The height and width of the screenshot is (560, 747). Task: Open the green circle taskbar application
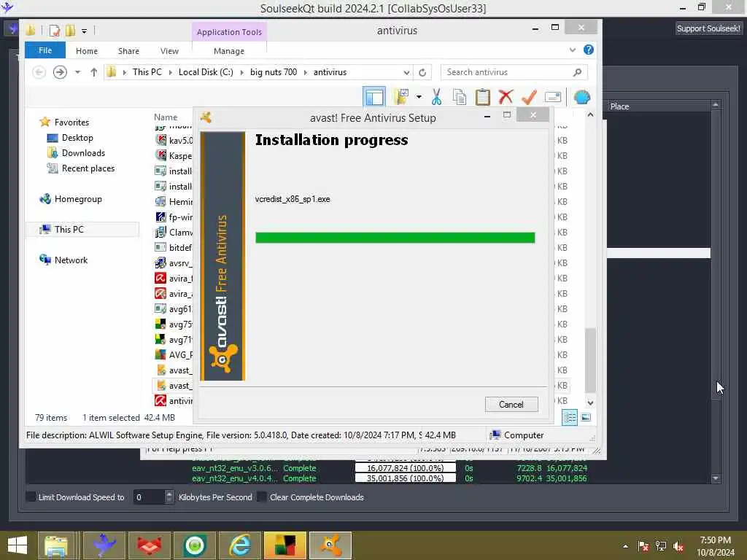(195, 545)
